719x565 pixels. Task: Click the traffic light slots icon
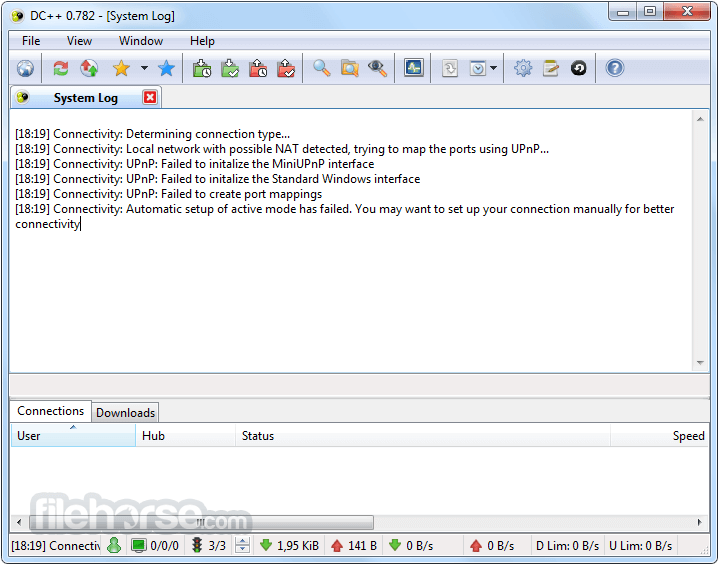coord(197,545)
